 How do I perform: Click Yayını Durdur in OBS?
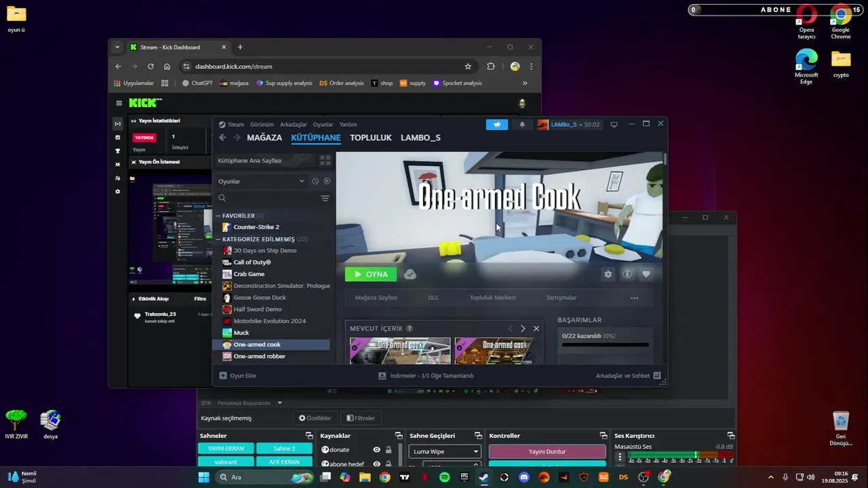tap(547, 451)
